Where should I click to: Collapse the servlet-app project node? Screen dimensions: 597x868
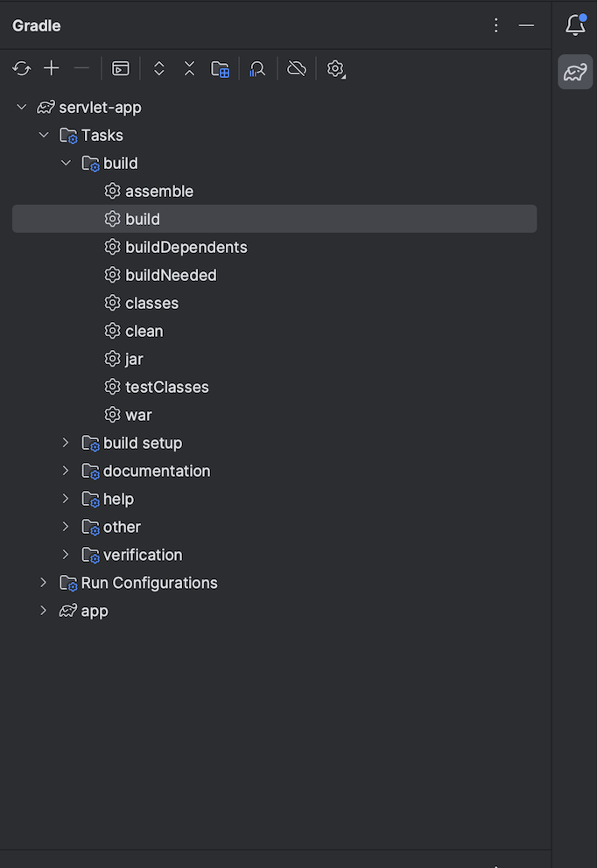click(22, 107)
